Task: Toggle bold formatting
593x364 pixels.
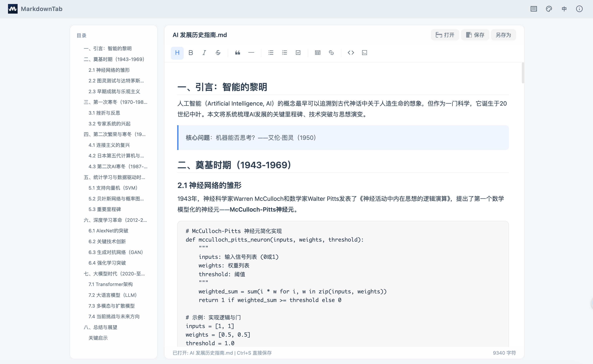Action: pyautogui.click(x=191, y=53)
